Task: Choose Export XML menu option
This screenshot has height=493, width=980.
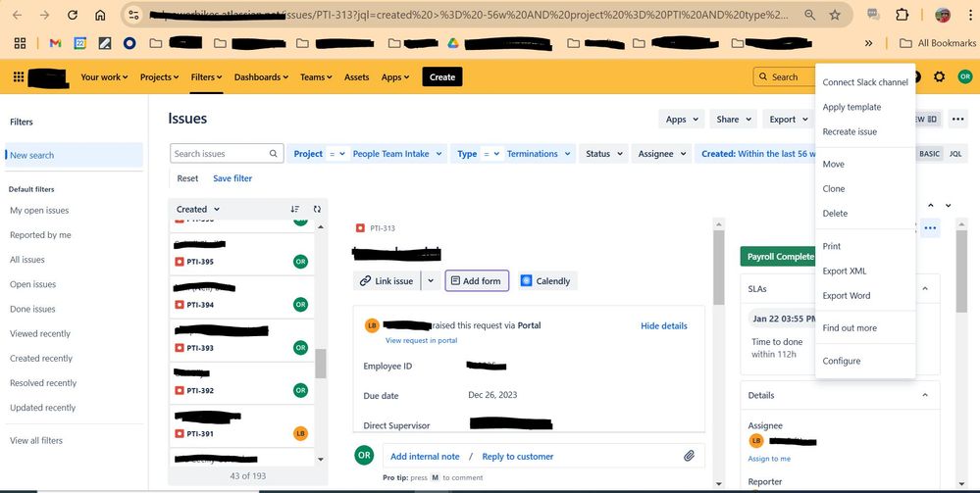Action: pyautogui.click(x=865, y=271)
